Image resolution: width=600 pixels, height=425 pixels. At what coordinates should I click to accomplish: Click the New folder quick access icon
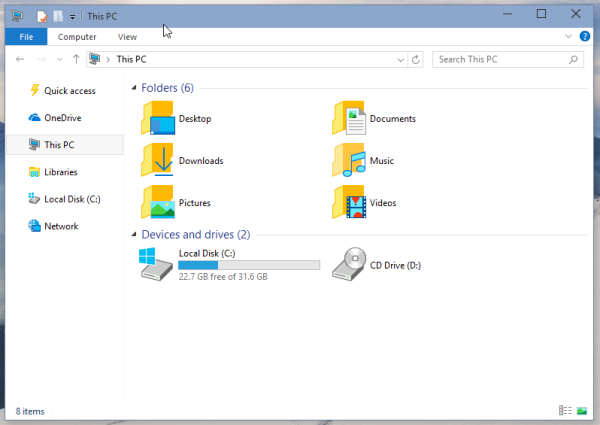58,16
